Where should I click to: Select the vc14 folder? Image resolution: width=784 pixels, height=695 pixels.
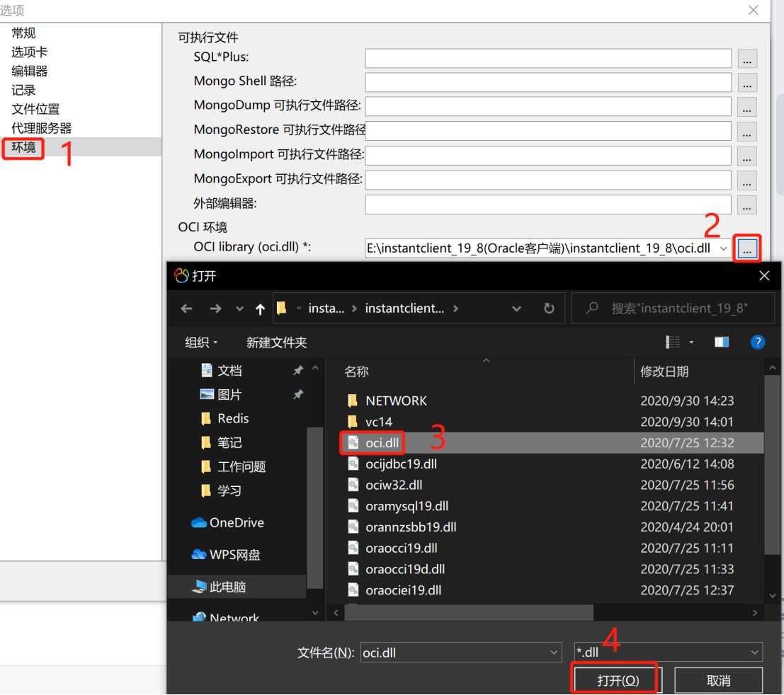378,422
